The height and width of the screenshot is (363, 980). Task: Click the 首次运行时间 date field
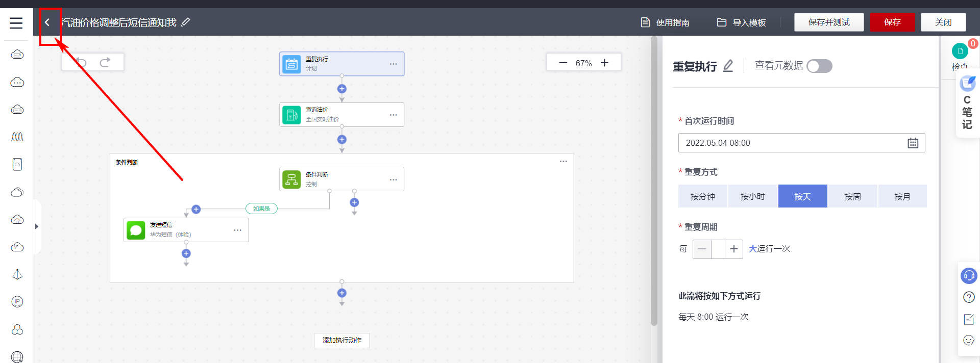pyautogui.click(x=801, y=143)
